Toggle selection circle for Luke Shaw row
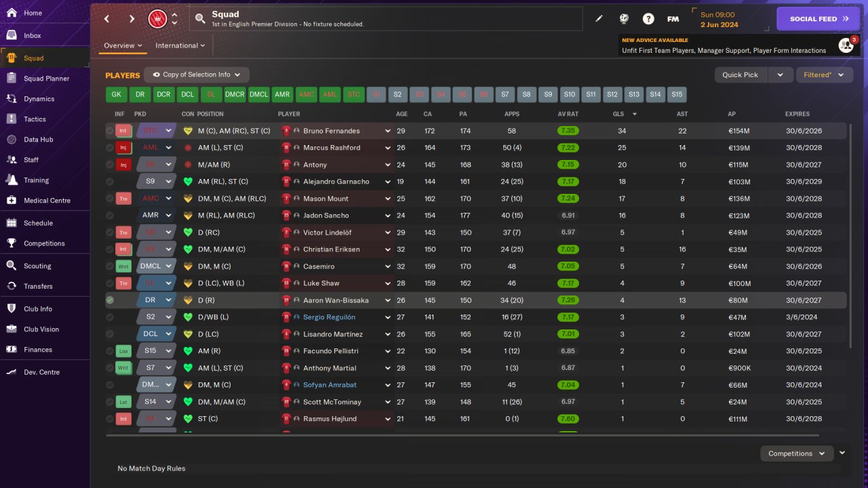Image resolution: width=868 pixels, height=488 pixels. coord(111,283)
